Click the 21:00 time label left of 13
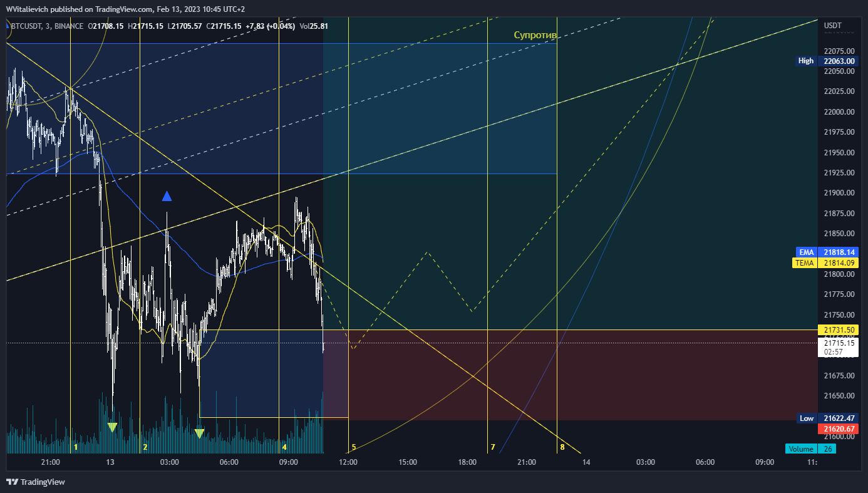868x493 pixels. pyautogui.click(x=50, y=462)
